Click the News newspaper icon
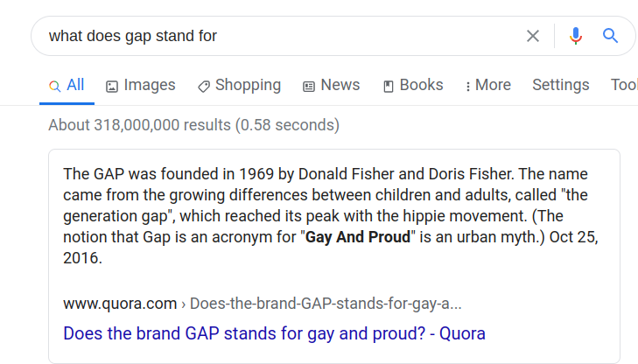 pos(309,87)
